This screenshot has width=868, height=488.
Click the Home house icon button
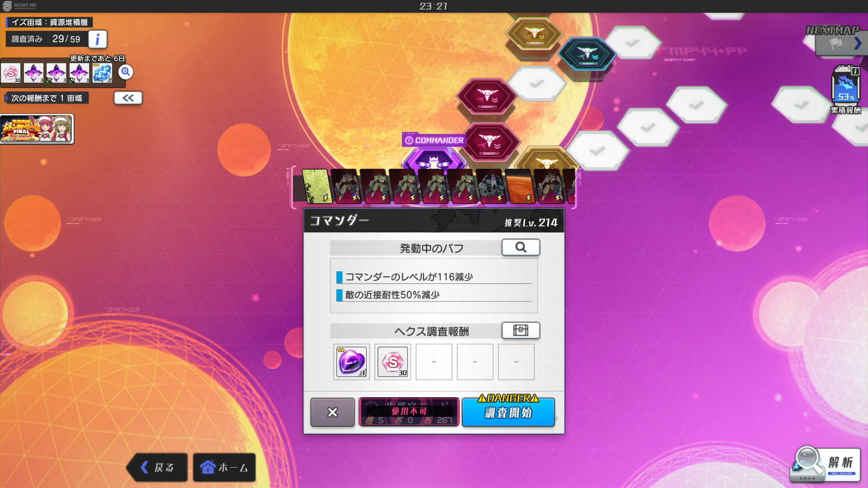click(x=224, y=467)
